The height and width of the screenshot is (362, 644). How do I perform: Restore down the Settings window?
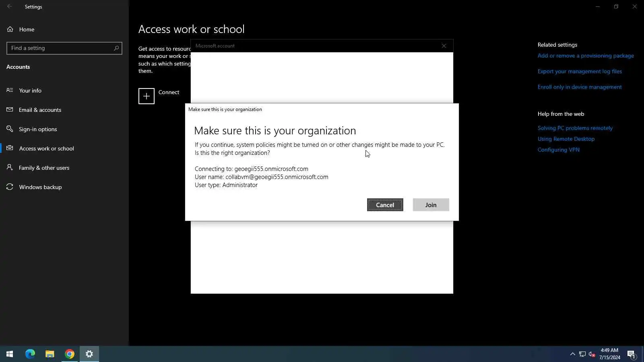(x=616, y=6)
